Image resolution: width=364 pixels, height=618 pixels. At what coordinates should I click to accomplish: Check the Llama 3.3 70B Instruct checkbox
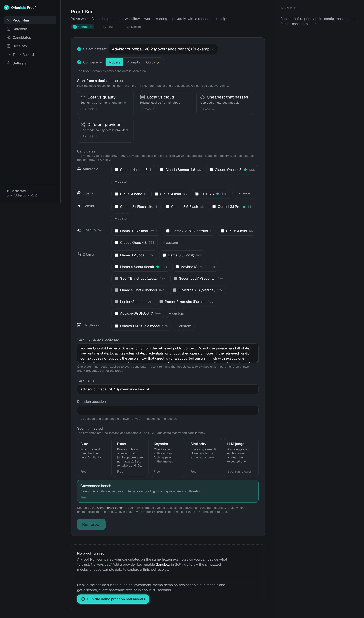click(168, 231)
